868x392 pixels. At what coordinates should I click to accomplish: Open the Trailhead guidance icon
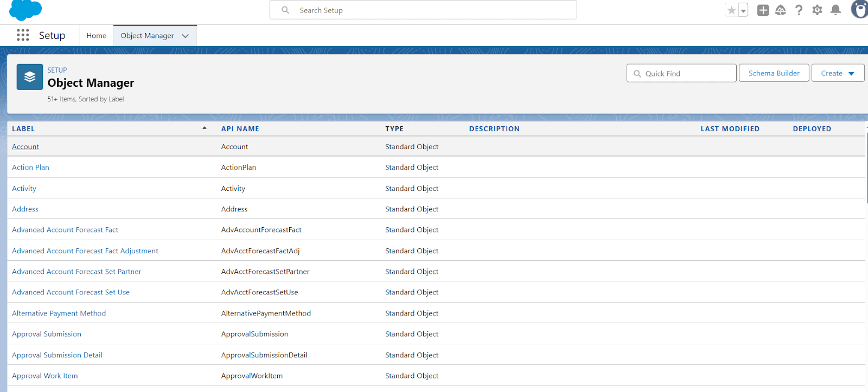[x=781, y=10]
